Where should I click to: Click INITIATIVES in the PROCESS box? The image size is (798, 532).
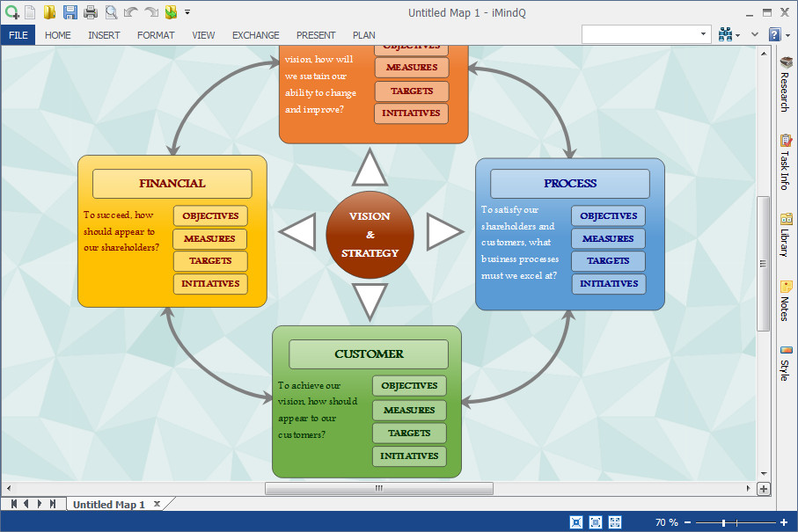tap(609, 284)
